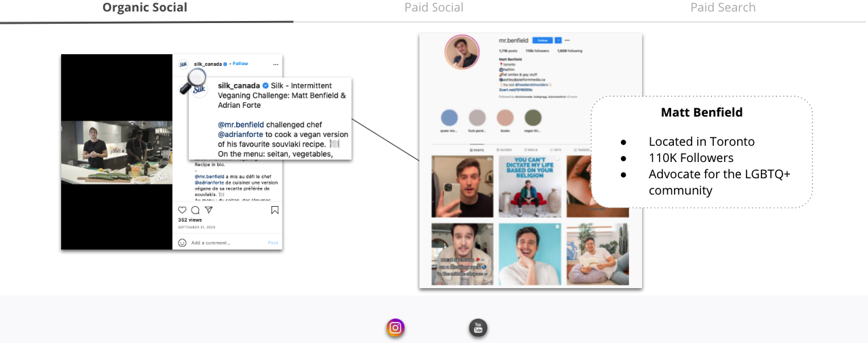The image size is (868, 343).
Task: Click the Instagram icon at the bottom
Action: [x=396, y=328]
